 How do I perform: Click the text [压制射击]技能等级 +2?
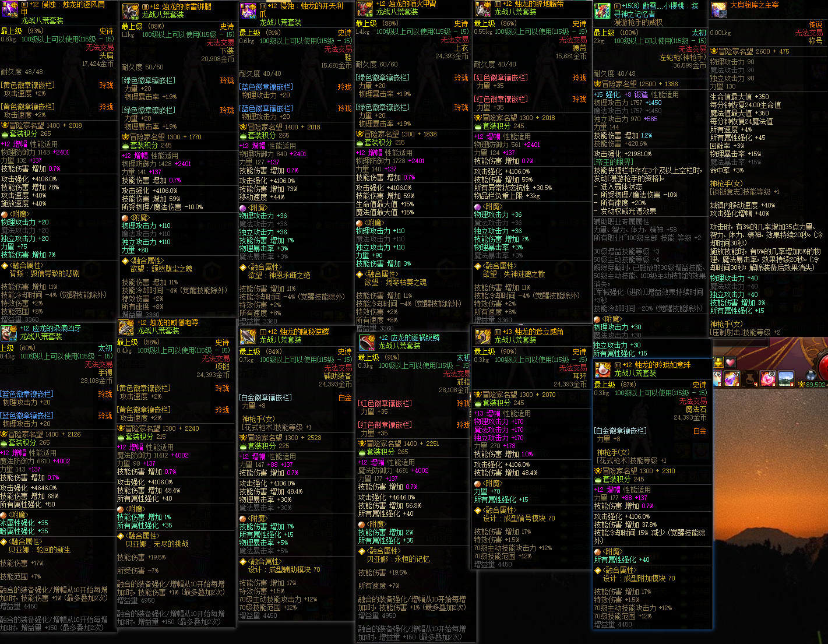click(x=745, y=332)
